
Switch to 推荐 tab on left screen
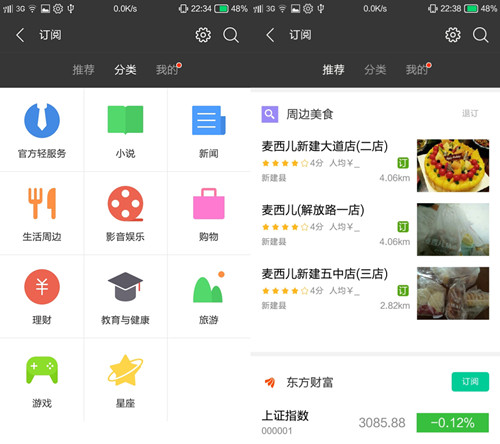click(83, 70)
